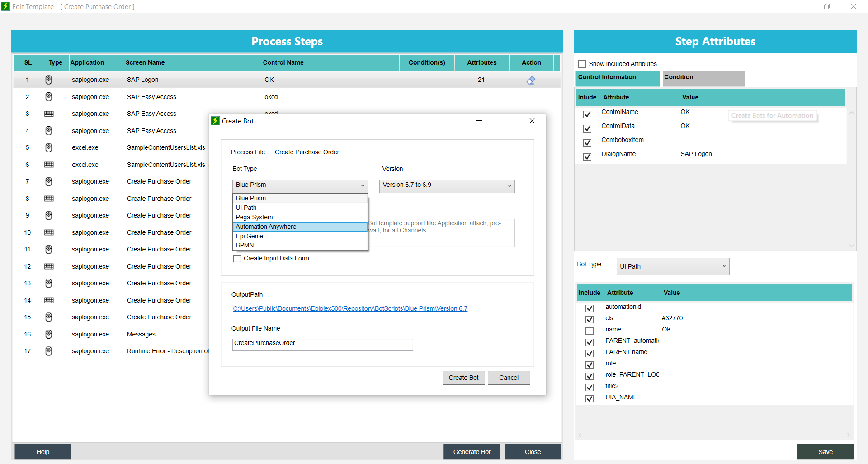Uncheck the UIA_NAME include checkbox
This screenshot has height=464, width=868.
click(x=590, y=399)
